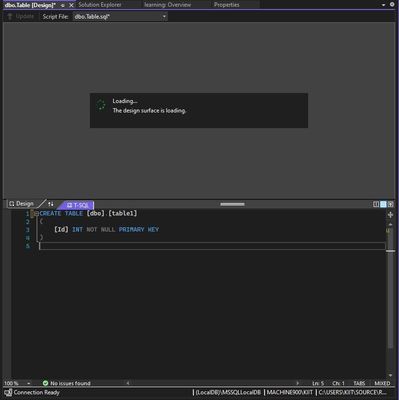Screen dimensions: 399x400
Task: Click the C:\USERS\KIIT\SOURCE path entry
Action: (352, 393)
